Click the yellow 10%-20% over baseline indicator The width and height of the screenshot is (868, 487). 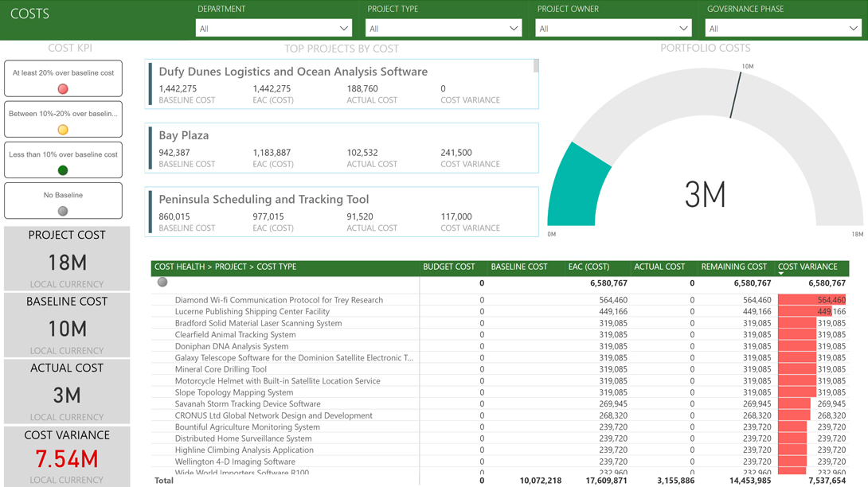point(63,130)
